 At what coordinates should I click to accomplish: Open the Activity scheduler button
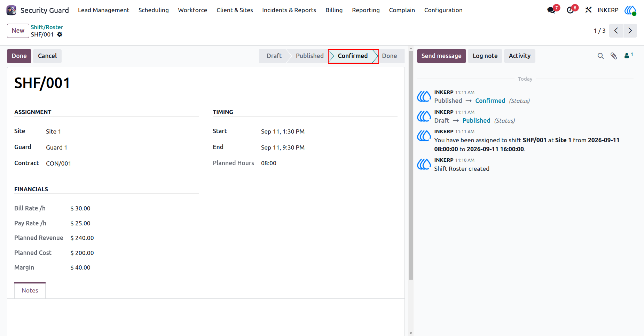[x=519, y=56]
